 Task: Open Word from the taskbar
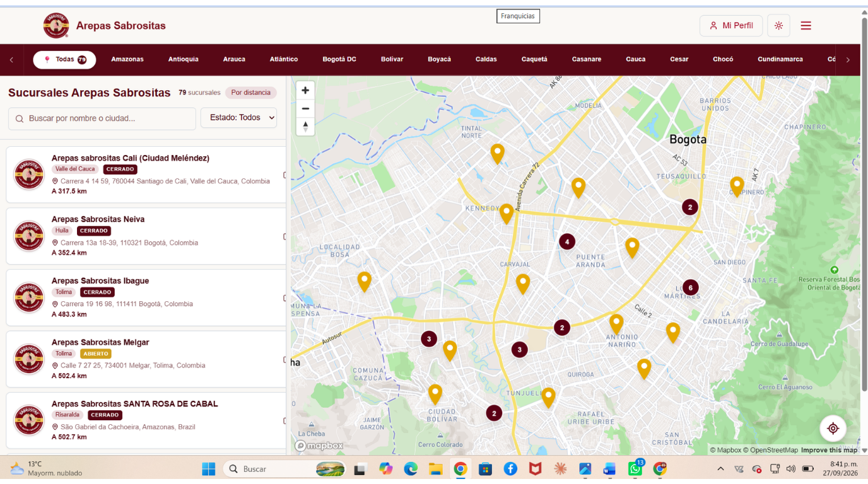click(x=609, y=469)
